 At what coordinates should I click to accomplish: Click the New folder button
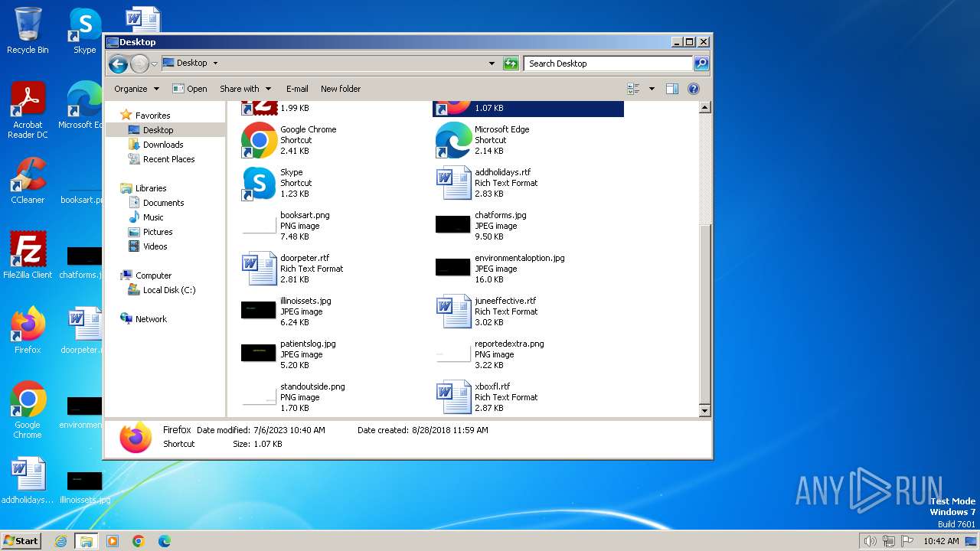341,89
